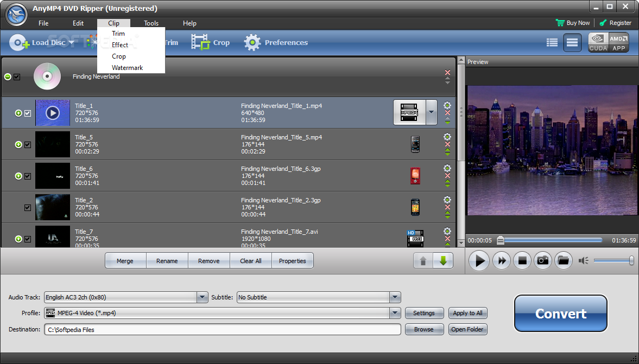Click the red player device icon for Title_6
This screenshot has height=364, width=639.
[415, 175]
